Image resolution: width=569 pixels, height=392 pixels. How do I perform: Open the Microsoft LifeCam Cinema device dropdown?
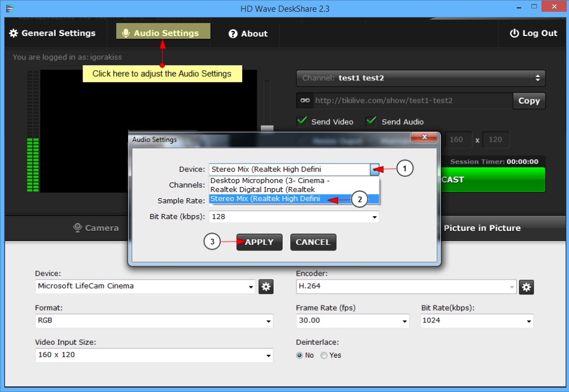coord(145,286)
